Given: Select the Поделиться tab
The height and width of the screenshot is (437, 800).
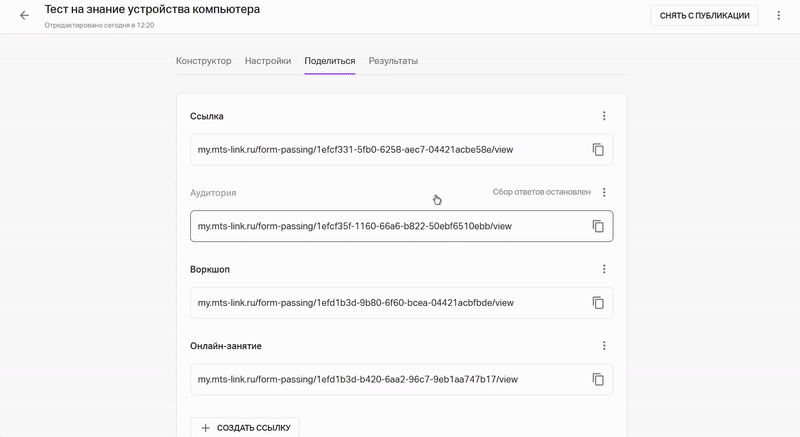Looking at the screenshot, I should tap(330, 61).
